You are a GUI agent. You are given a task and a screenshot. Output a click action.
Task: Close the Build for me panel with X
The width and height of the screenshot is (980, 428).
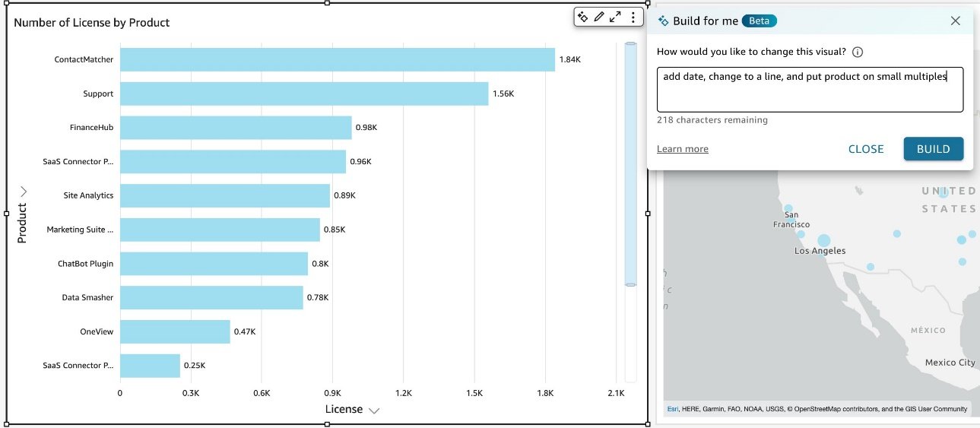pyautogui.click(x=956, y=21)
